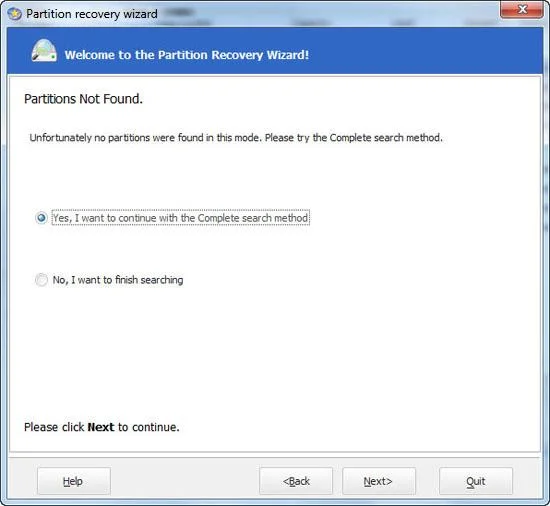Click the 'No, I want to finish searching' label
The width and height of the screenshot is (550, 506).
(118, 280)
